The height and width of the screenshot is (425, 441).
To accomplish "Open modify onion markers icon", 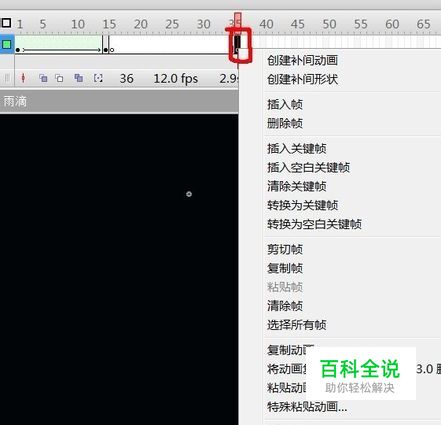I will point(98,78).
